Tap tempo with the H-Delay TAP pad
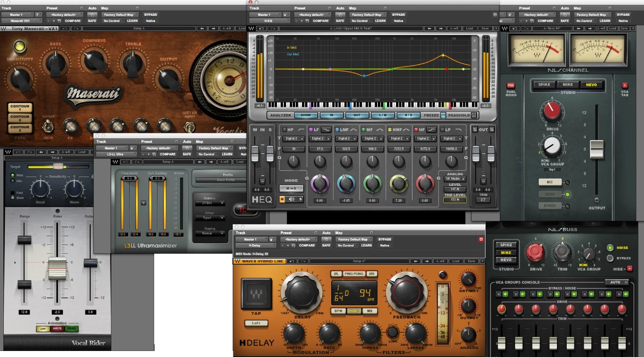This screenshot has width=644, height=357. pyautogui.click(x=256, y=294)
